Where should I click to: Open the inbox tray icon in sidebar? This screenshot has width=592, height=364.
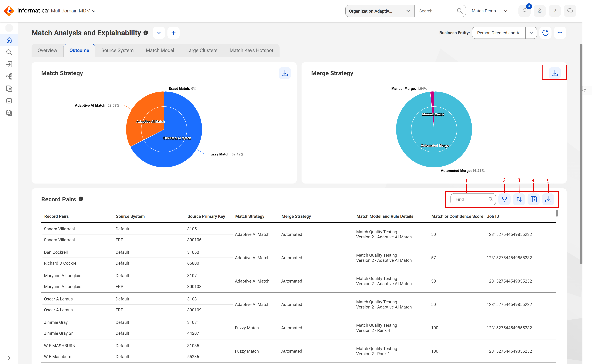point(9,101)
